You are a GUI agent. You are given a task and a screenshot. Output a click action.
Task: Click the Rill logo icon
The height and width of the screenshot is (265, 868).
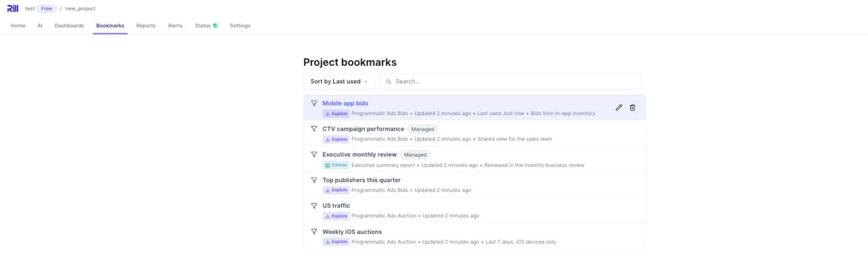(x=13, y=8)
